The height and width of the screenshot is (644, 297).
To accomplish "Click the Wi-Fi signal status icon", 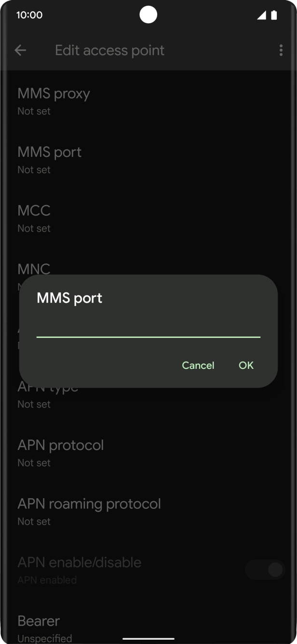I will 261,15.
